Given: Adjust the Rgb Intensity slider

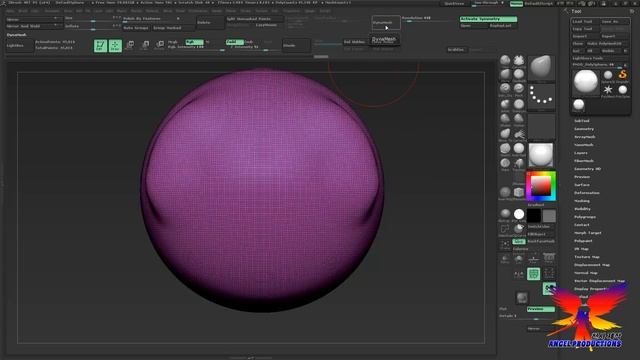Looking at the screenshot, I should tap(196, 47).
